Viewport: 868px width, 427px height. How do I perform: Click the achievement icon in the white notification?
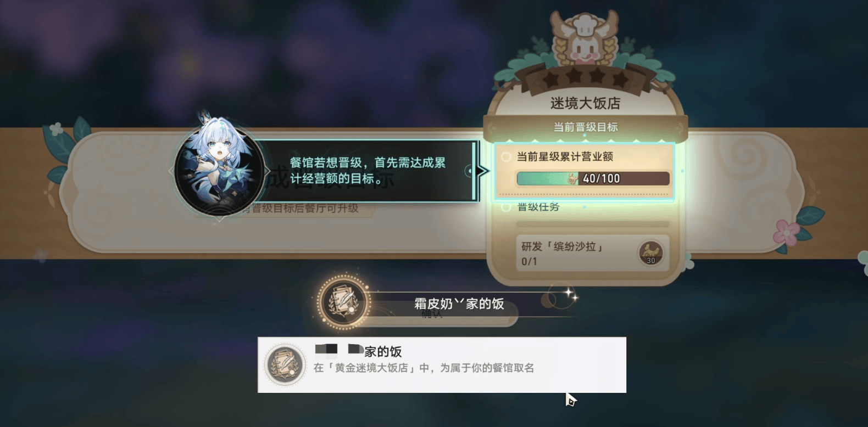click(285, 364)
